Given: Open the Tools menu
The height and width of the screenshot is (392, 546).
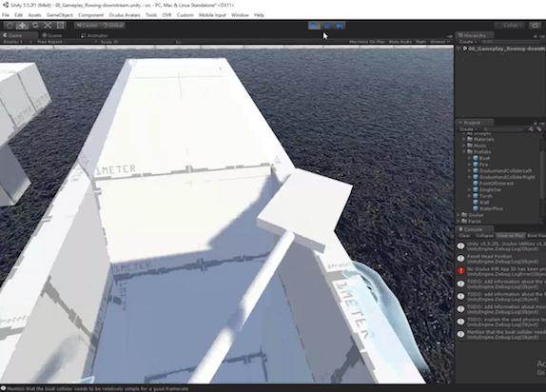Looking at the screenshot, I should pos(151,15).
